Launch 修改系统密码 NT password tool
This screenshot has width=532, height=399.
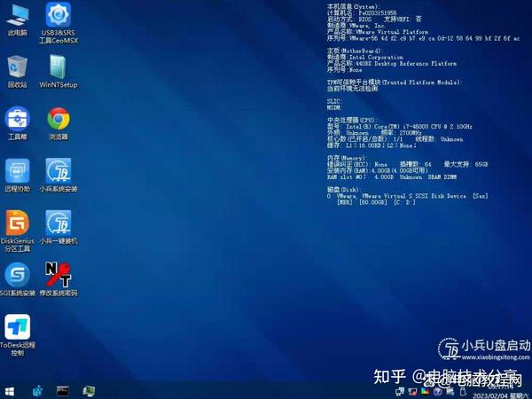click(x=59, y=279)
